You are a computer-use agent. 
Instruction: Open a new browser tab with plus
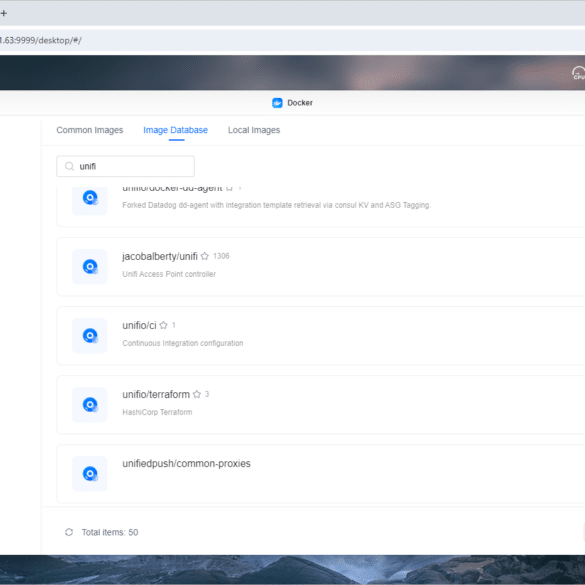click(4, 13)
